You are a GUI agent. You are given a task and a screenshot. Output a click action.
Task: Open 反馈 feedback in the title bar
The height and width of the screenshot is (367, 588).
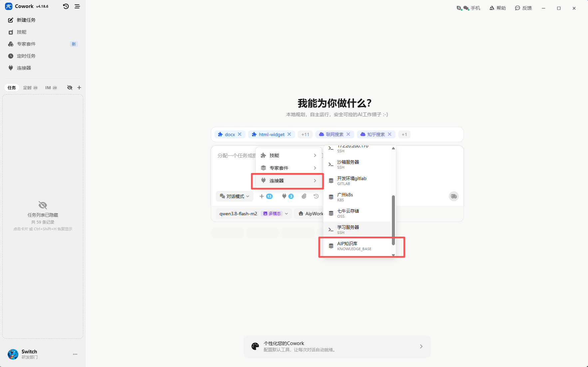coord(523,8)
